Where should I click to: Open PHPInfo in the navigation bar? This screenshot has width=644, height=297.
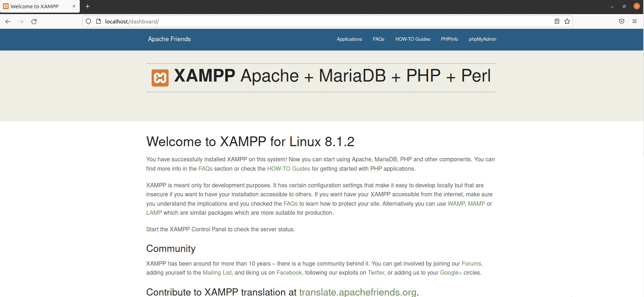[x=449, y=39]
